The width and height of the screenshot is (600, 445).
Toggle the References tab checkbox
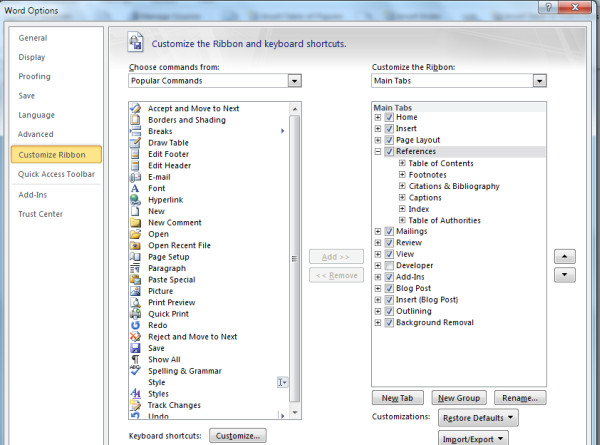pos(389,152)
